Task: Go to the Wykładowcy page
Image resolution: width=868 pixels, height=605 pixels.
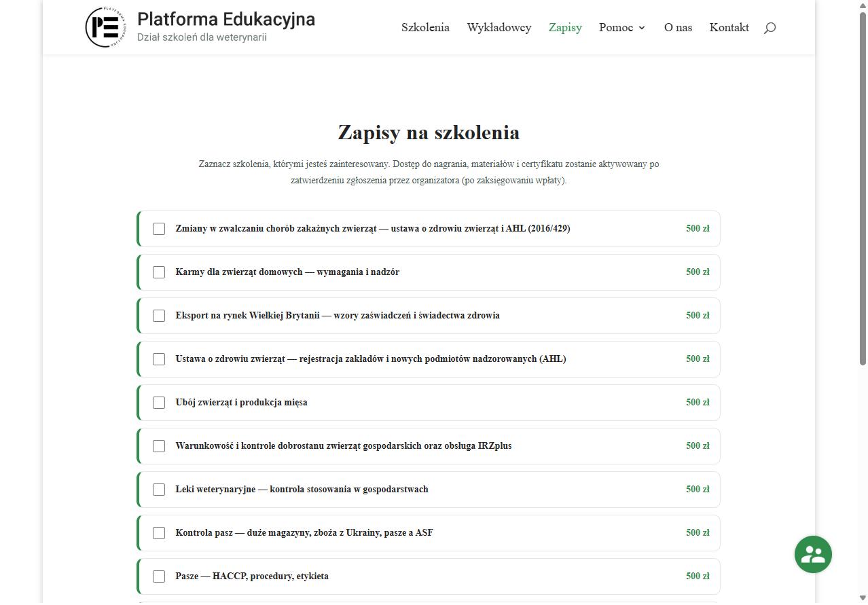Action: [x=499, y=27]
